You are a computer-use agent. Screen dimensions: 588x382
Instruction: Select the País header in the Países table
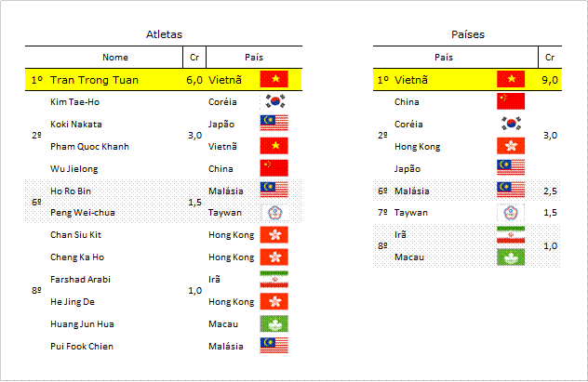pos(444,58)
